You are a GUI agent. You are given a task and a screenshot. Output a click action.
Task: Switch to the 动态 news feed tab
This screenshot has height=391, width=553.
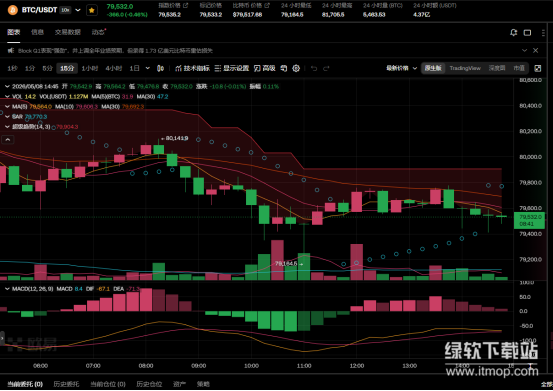point(98,32)
